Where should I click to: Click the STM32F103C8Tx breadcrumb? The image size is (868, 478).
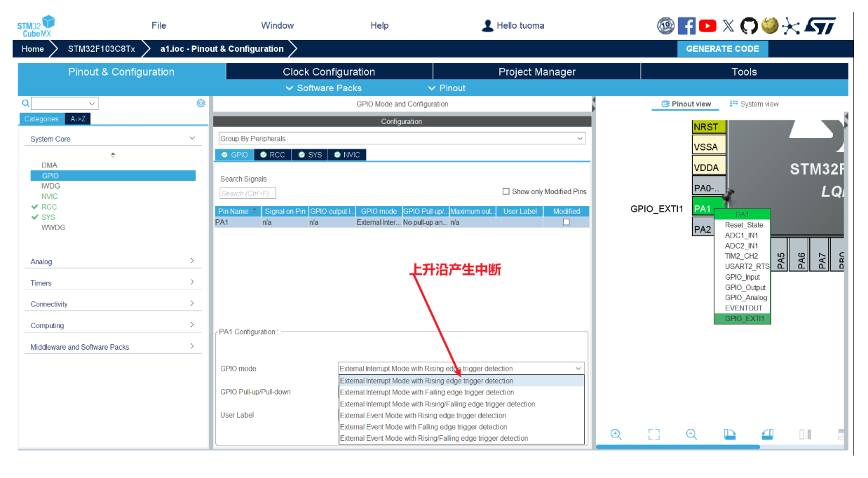click(102, 49)
